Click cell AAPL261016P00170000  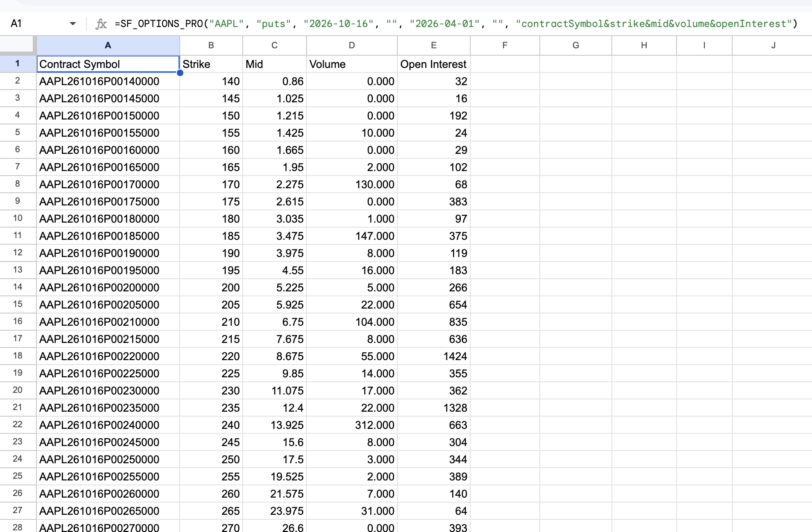(108, 185)
